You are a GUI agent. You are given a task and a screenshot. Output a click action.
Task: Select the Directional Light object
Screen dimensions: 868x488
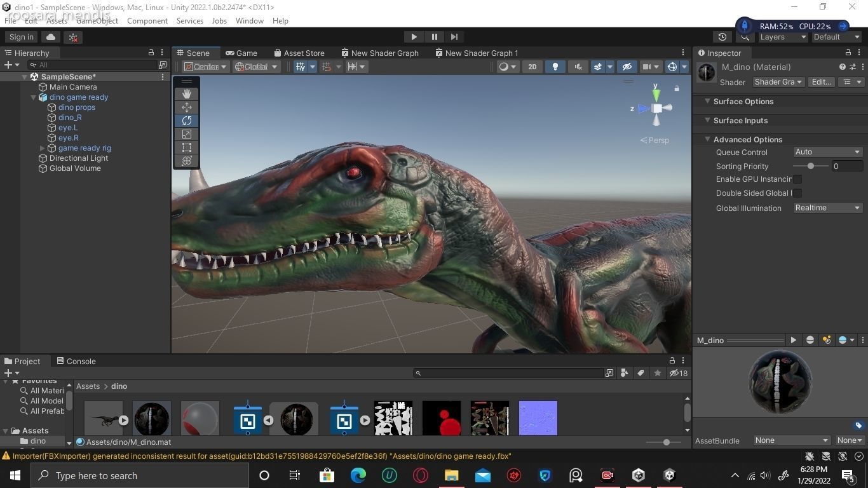[x=79, y=158]
